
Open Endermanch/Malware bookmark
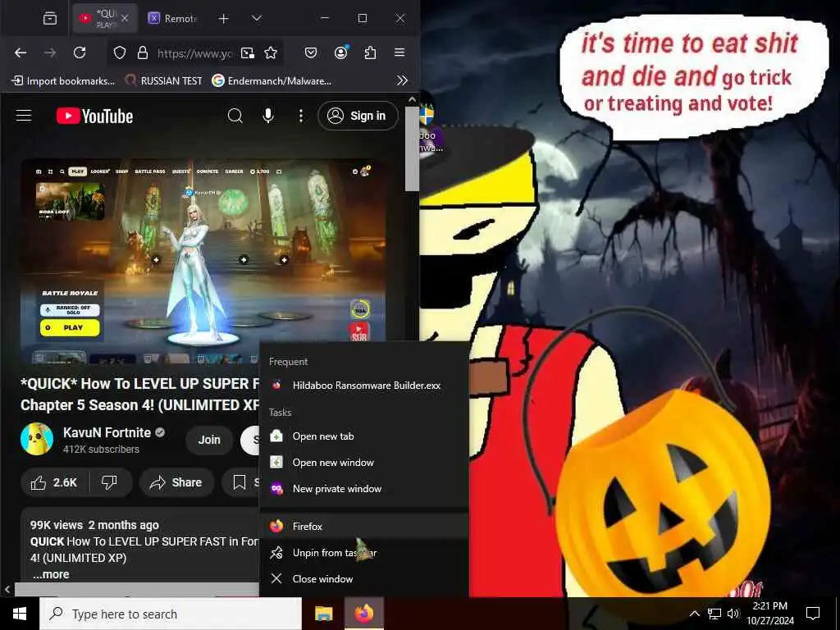tap(272, 81)
